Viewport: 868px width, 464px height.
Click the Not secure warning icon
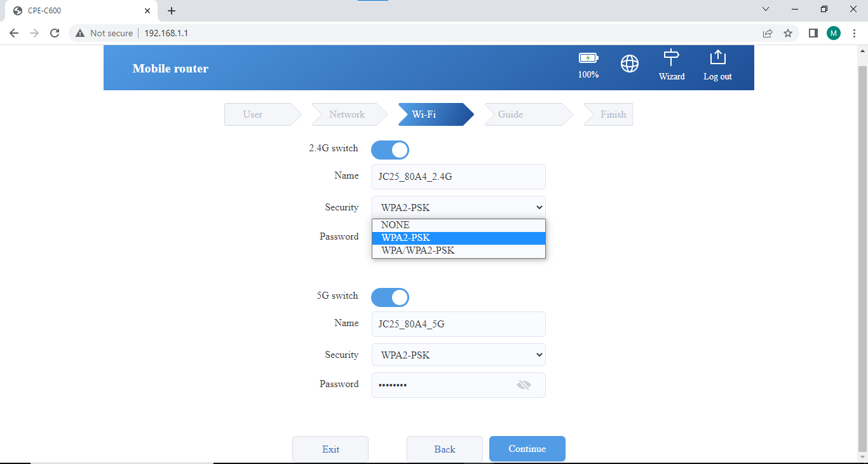pyautogui.click(x=80, y=33)
